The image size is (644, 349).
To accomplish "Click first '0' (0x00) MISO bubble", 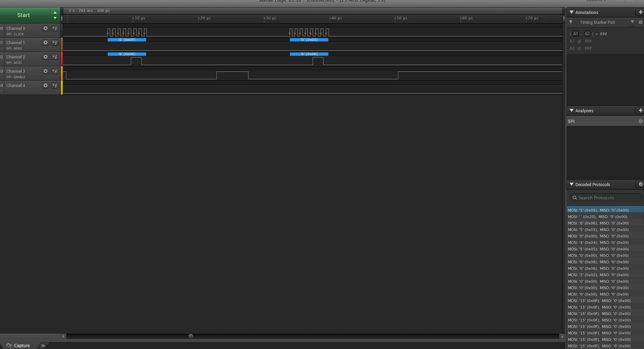I will coord(127,39).
